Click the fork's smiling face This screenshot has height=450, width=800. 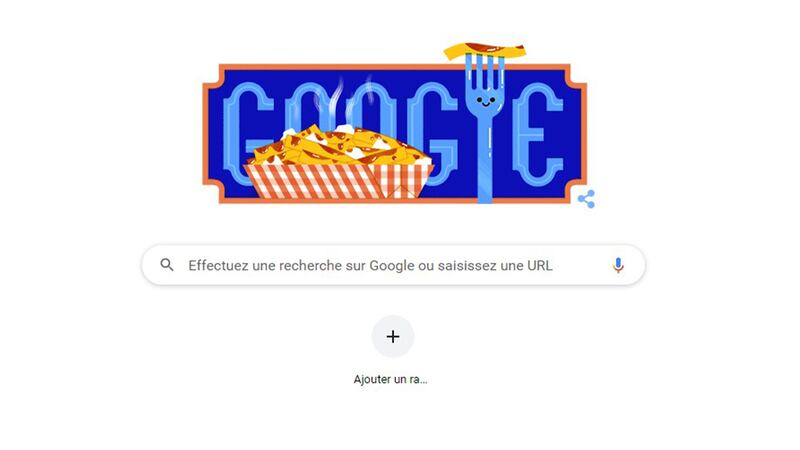point(486,101)
